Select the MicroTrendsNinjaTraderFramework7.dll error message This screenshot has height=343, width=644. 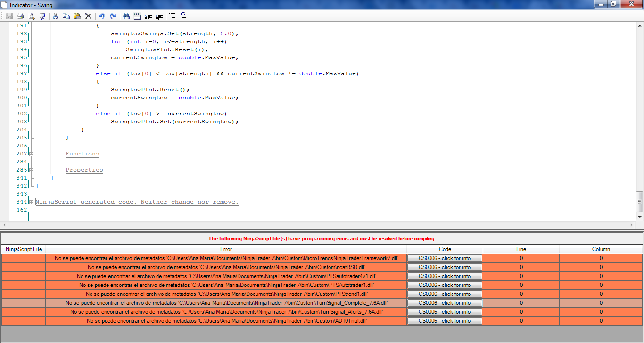(226, 258)
